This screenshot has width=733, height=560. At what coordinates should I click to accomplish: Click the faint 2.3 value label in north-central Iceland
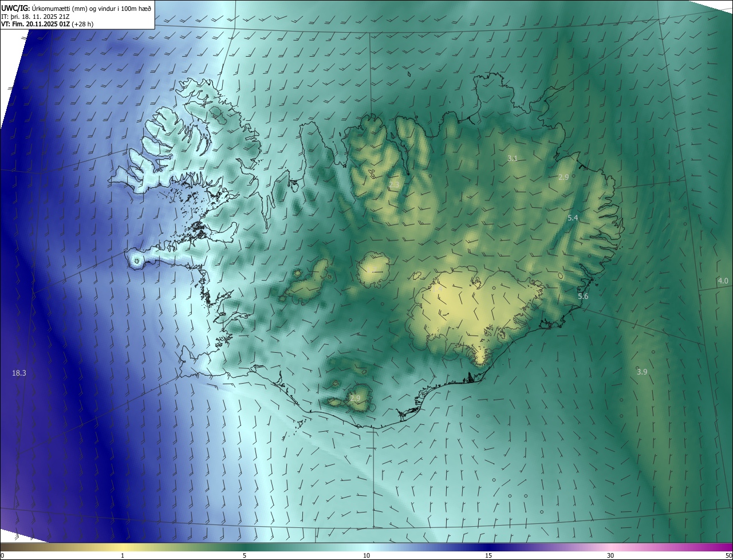[394, 185]
